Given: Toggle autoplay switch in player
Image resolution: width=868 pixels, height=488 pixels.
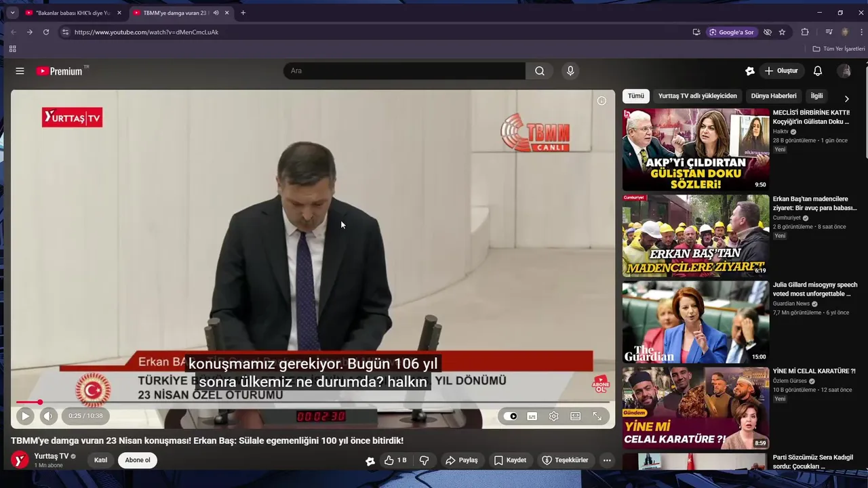Looking at the screenshot, I should click(x=511, y=416).
